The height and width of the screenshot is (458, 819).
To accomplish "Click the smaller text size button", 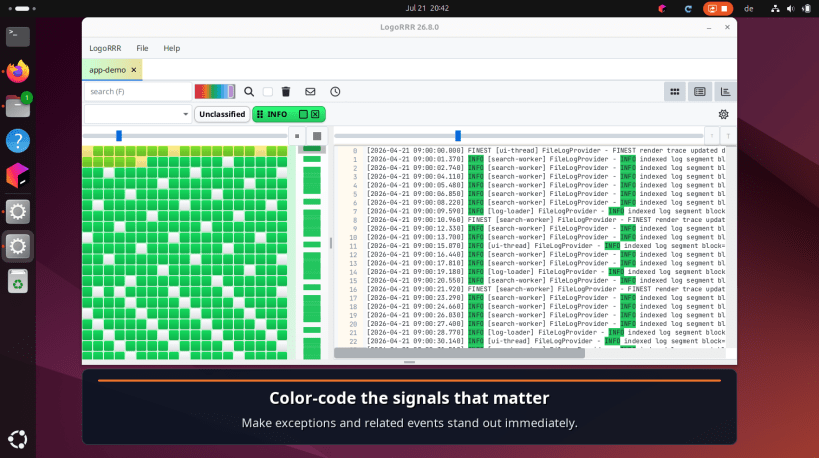I will pos(711,136).
